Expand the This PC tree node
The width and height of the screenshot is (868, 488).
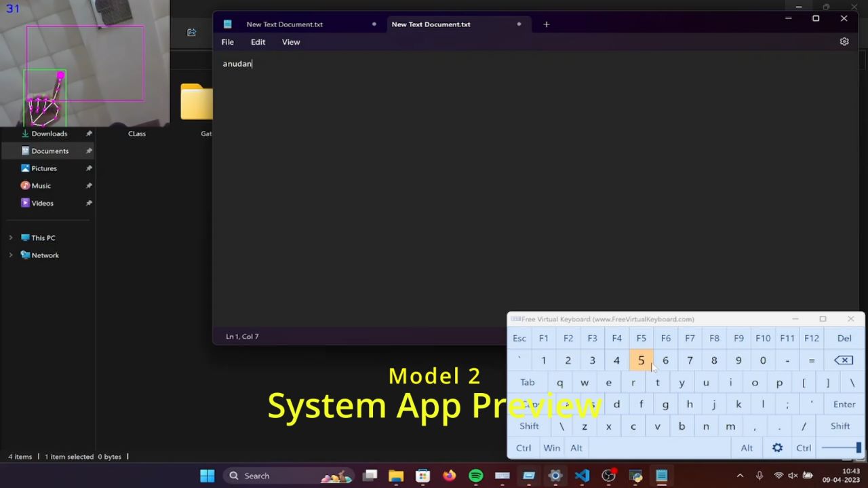coord(11,238)
